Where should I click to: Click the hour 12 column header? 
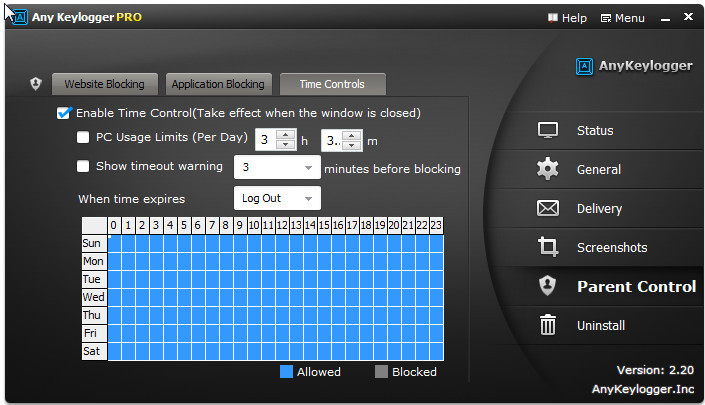click(x=282, y=225)
